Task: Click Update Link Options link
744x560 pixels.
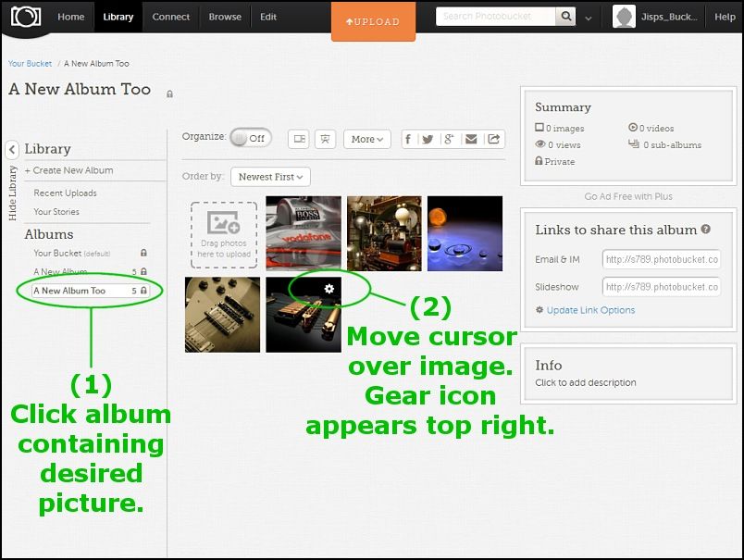Action: pos(590,310)
